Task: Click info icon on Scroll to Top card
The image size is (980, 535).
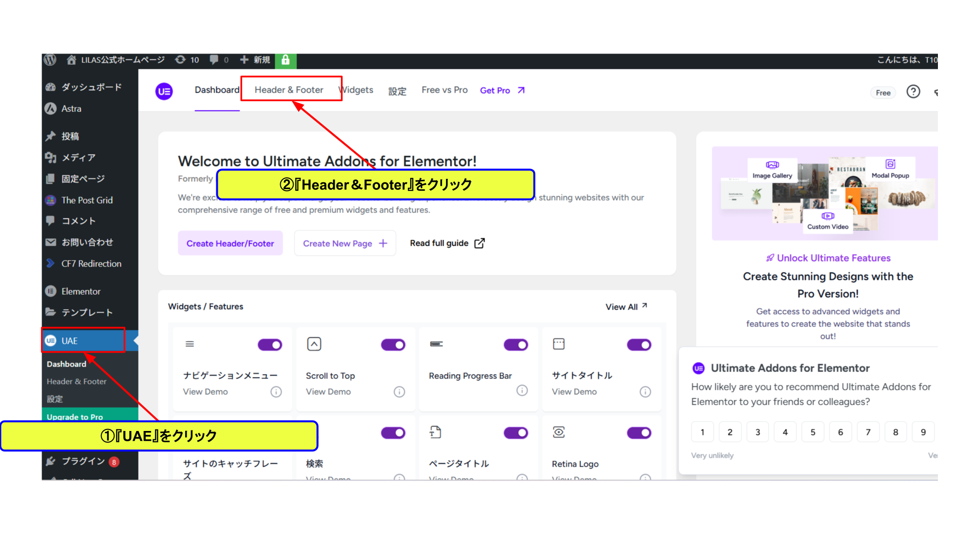Action: click(x=399, y=392)
